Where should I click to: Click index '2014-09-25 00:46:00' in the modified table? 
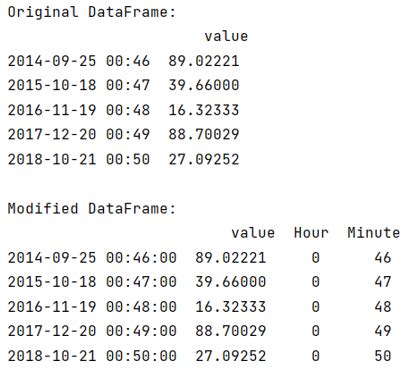[92, 258]
